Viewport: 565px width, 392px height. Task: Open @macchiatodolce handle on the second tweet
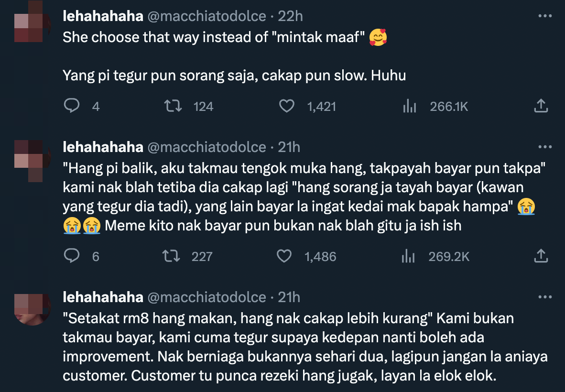click(206, 147)
